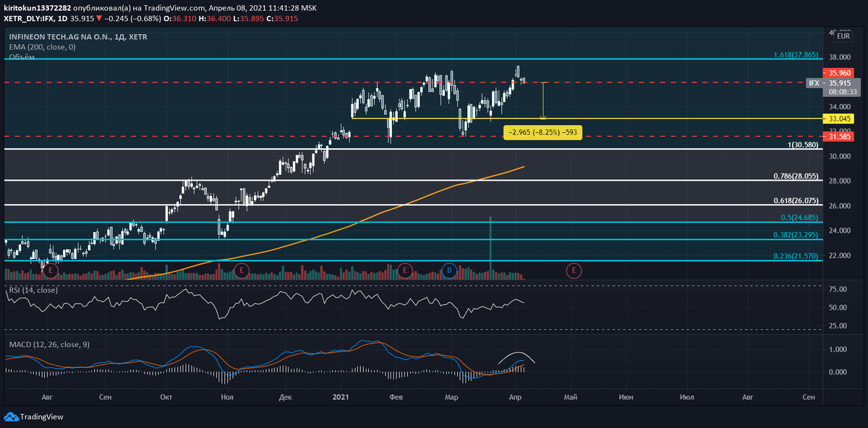Click the RSI 25.00 scale value
The image size is (868, 428).
tap(839, 325)
